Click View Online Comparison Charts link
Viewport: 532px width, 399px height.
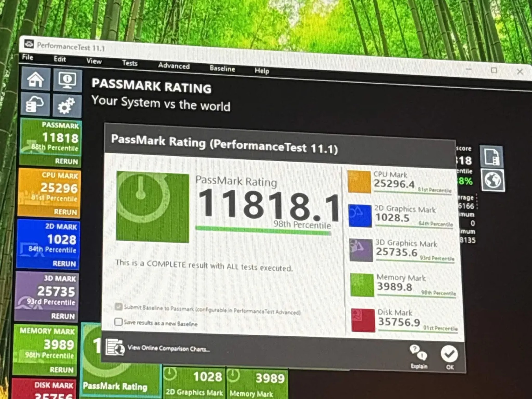tap(168, 348)
